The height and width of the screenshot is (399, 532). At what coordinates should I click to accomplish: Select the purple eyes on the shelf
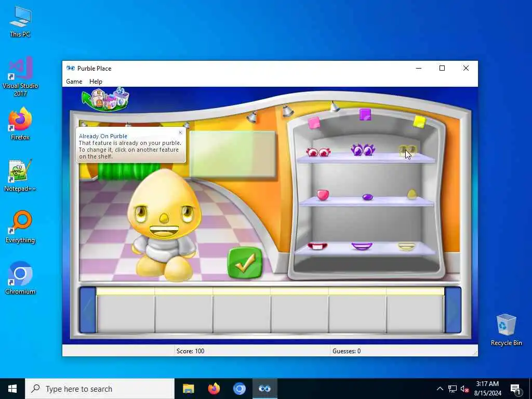[x=363, y=150]
